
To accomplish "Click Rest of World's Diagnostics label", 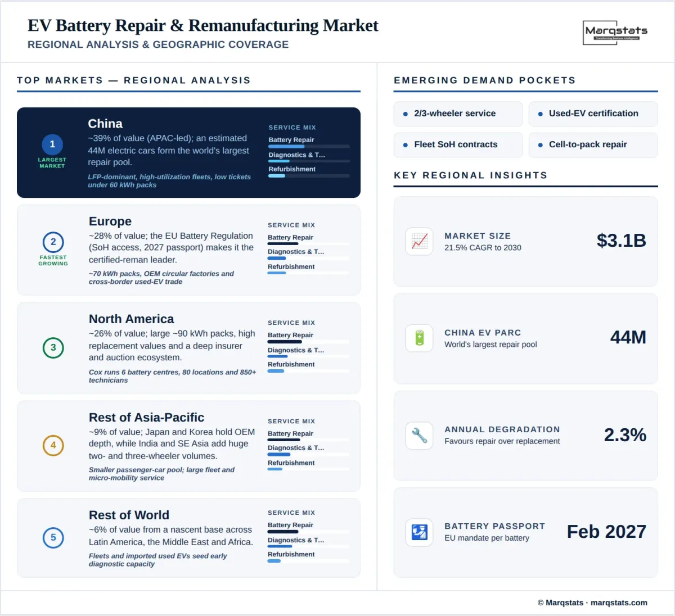I will pyautogui.click(x=296, y=540).
